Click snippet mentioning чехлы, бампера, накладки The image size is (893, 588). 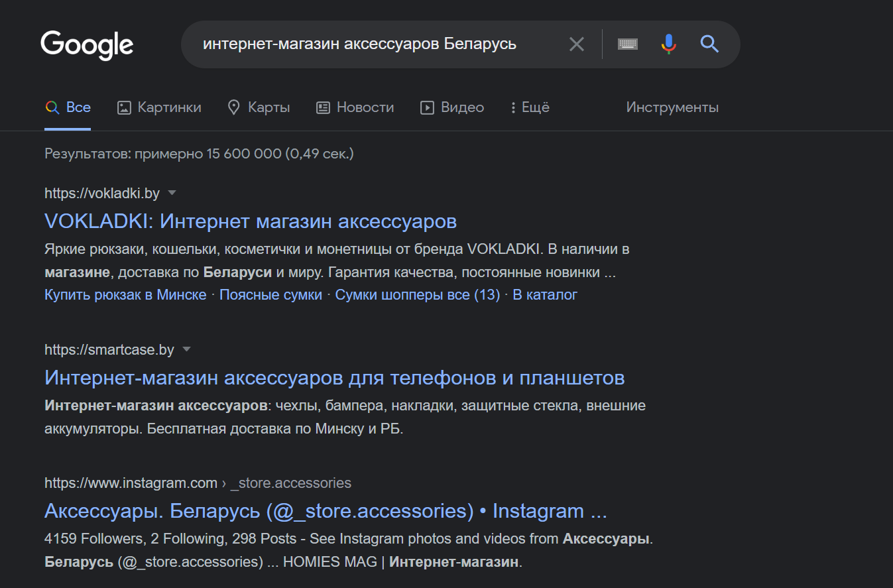345,417
